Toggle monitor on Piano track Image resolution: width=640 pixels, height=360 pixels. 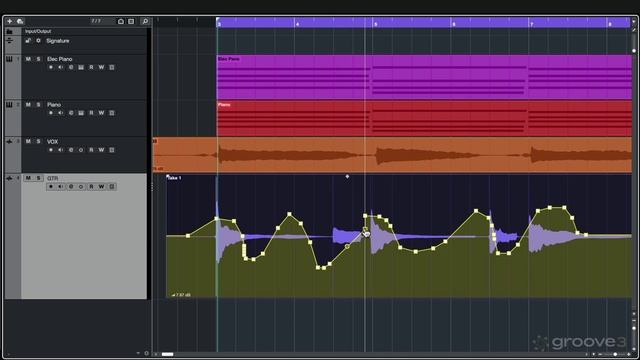pos(61,113)
